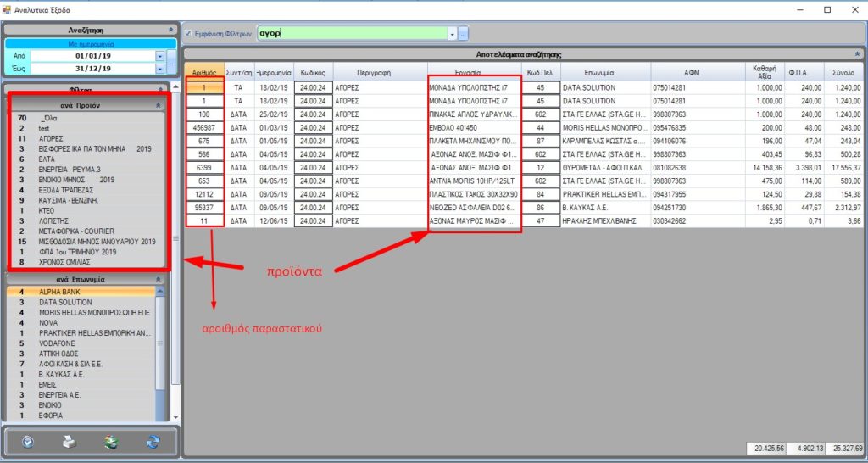The image size is (868, 463).
Task: Collapse the Αναζήτηση panel
Action: [x=171, y=30]
